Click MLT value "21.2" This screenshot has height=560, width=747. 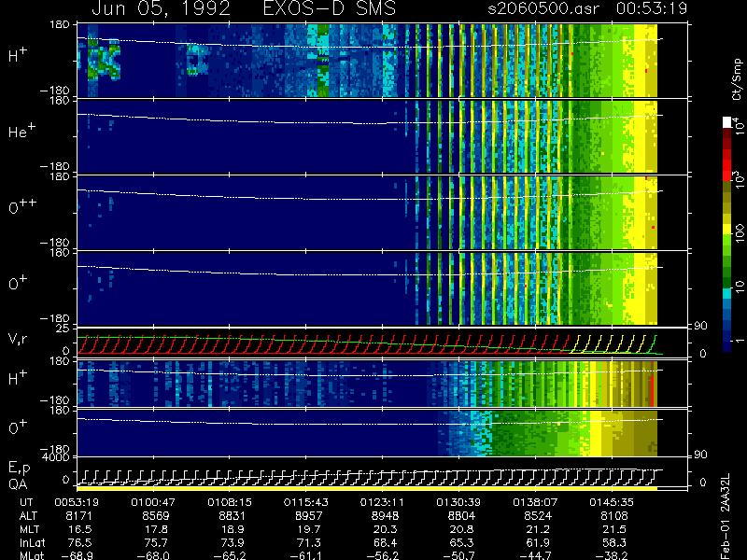pos(539,529)
